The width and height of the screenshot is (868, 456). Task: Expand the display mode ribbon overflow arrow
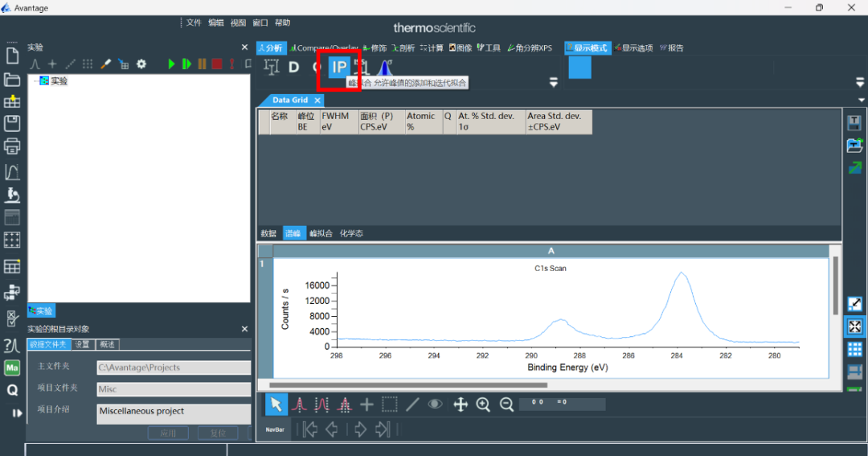tap(860, 83)
